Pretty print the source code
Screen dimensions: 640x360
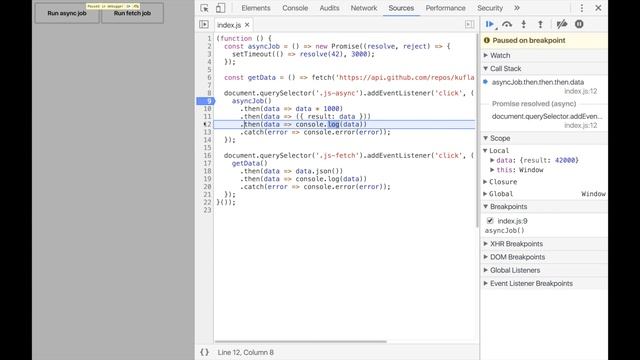coord(204,352)
